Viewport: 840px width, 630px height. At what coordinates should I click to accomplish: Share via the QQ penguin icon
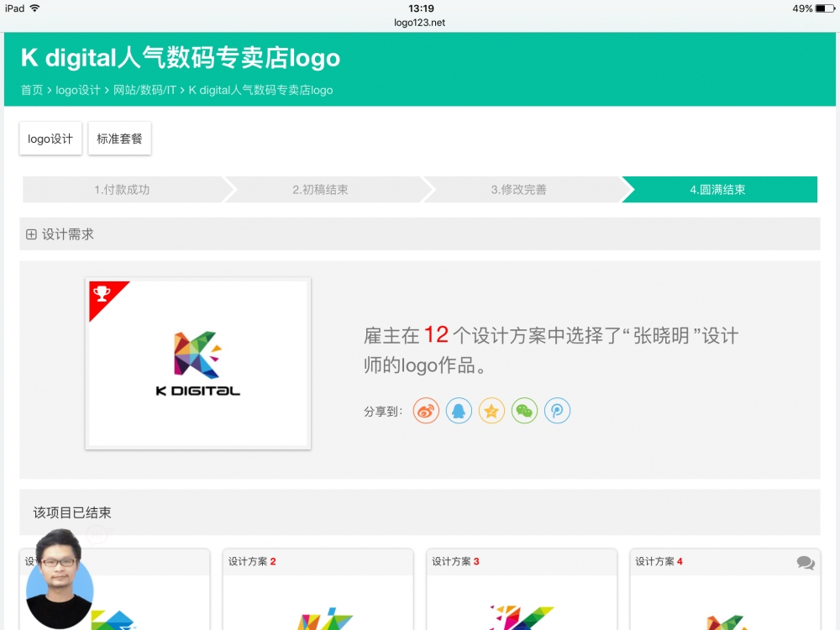point(459,411)
